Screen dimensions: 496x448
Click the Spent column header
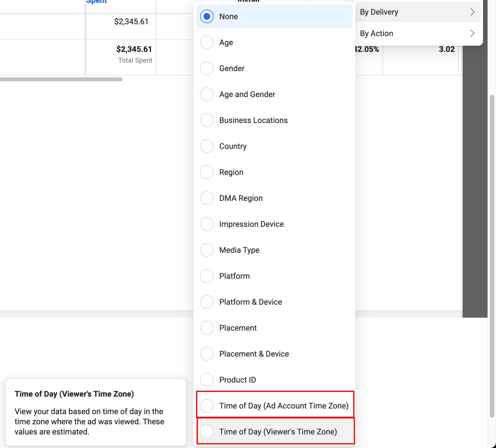click(96, 2)
